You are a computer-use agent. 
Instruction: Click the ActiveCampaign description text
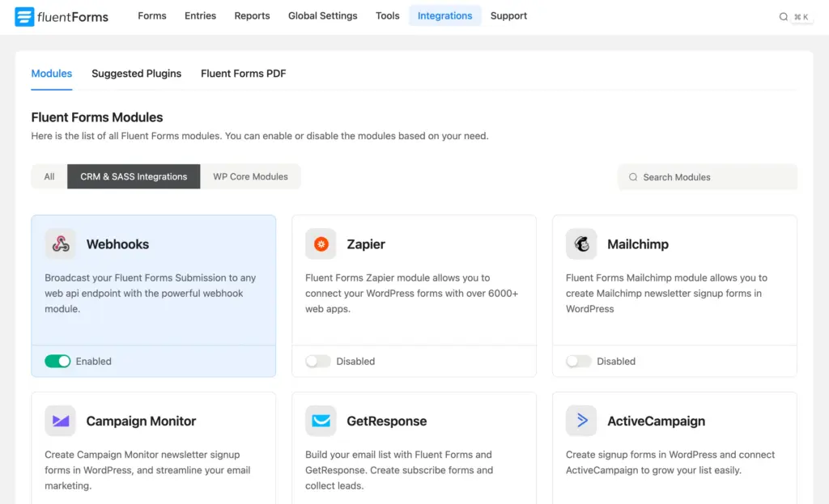[670, 462]
